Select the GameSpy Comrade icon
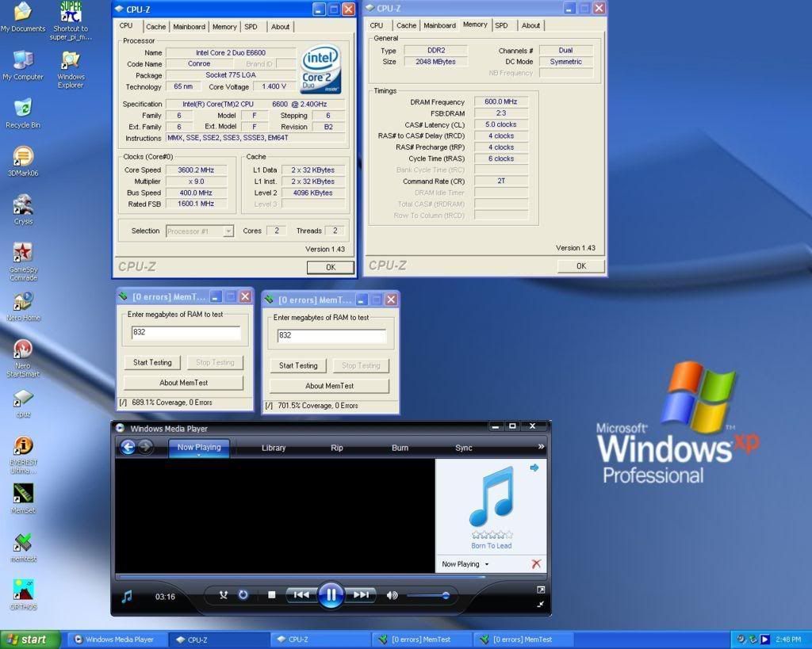This screenshot has width=812, height=649. (23, 262)
